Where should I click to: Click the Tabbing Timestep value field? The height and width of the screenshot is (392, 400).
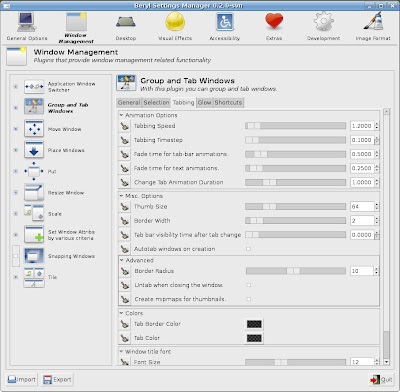coord(362,140)
